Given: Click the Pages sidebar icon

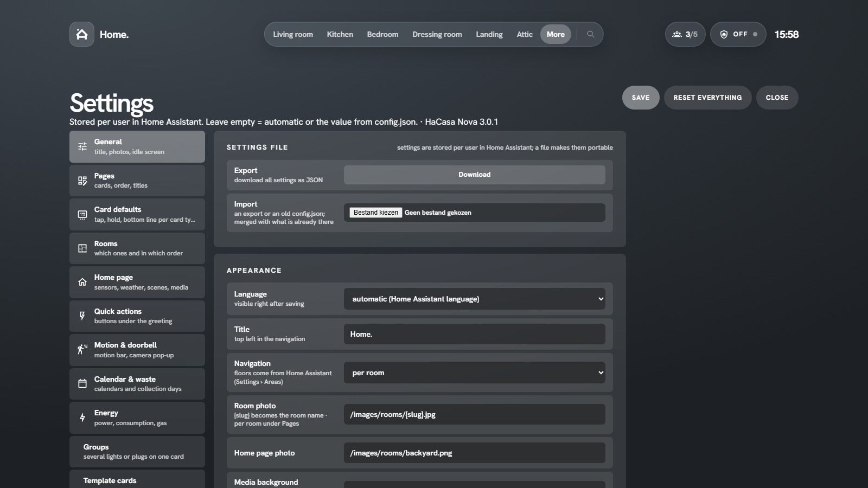Looking at the screenshot, I should 82,181.
